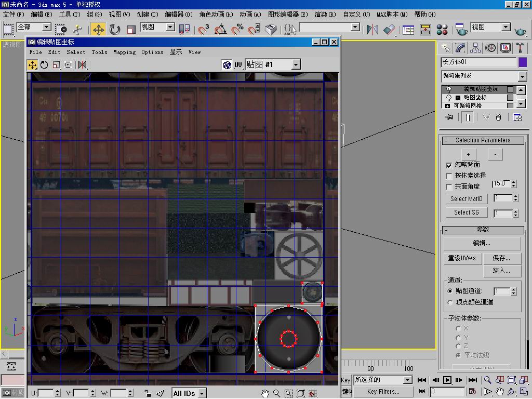Open the Display command panel tab
Viewport: 532px width, 399px height.
pos(505,48)
